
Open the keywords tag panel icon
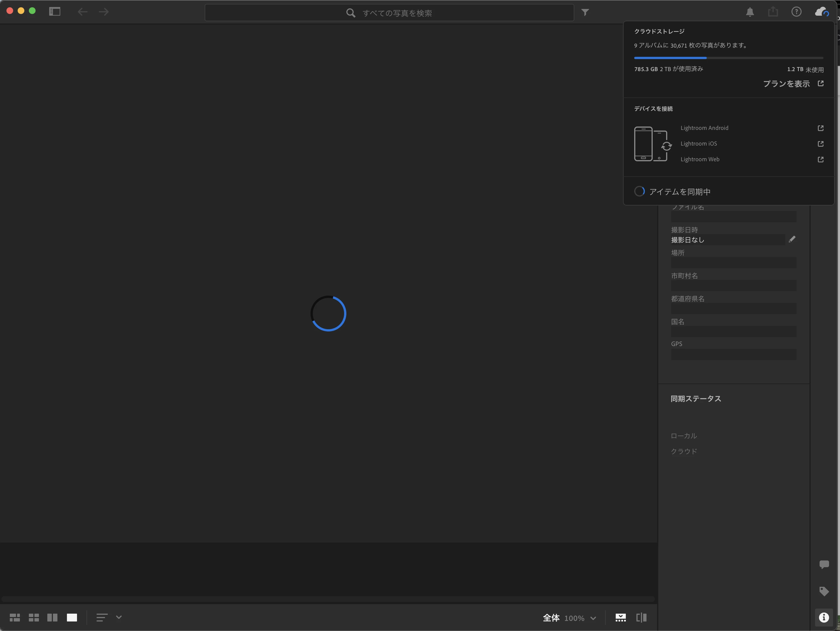pyautogui.click(x=824, y=591)
